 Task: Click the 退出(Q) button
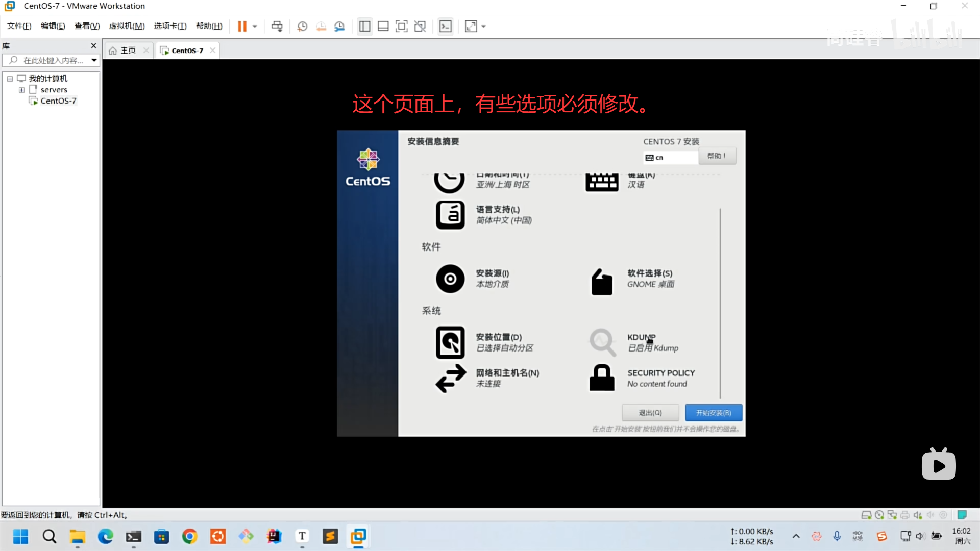pos(650,413)
